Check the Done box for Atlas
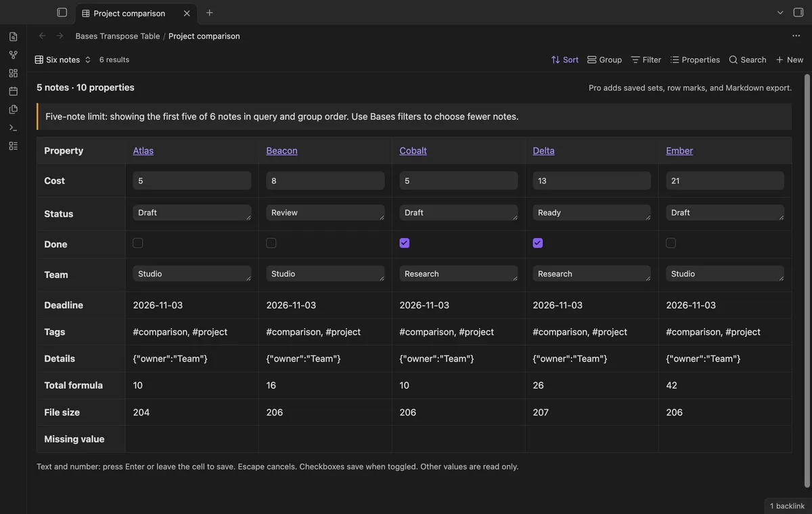The width and height of the screenshot is (812, 514). click(138, 243)
